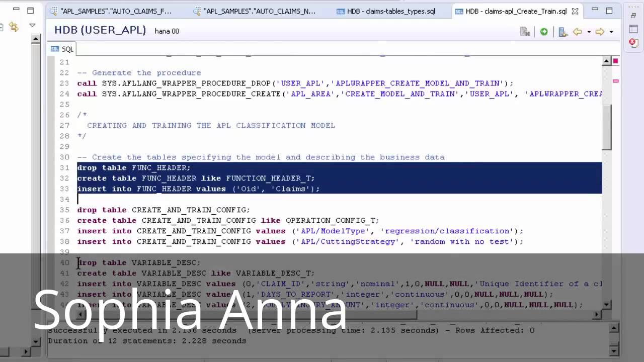Select the SQL sub-tab of the editor
644x362 pixels.
click(62, 49)
